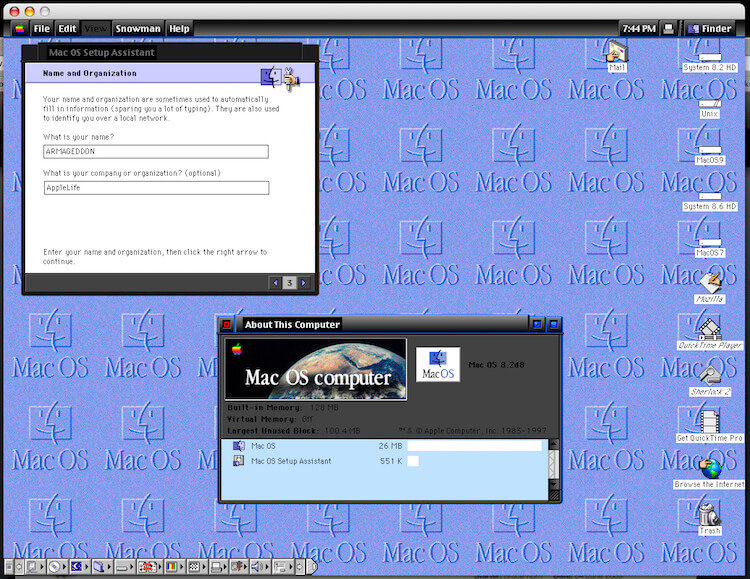Click the moon energy saver strip module
This screenshot has height=579, width=750.
tap(80, 567)
